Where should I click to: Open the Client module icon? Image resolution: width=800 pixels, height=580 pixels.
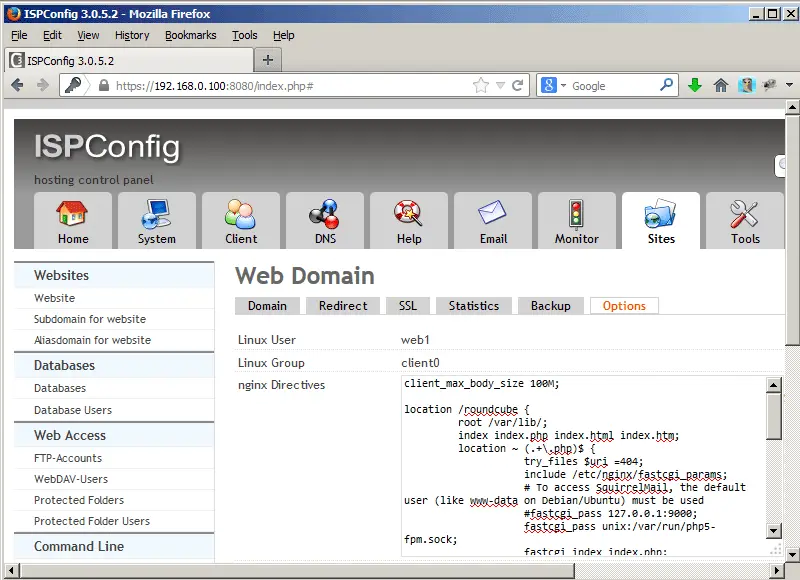[241, 221]
